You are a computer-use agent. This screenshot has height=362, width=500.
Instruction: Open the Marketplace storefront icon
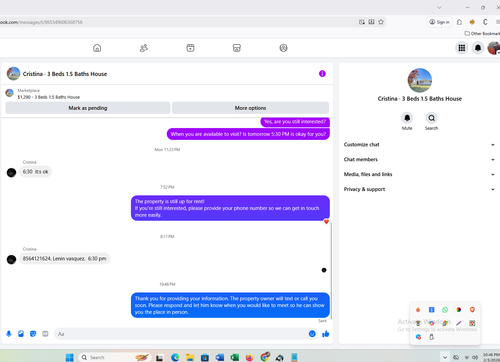[237, 48]
